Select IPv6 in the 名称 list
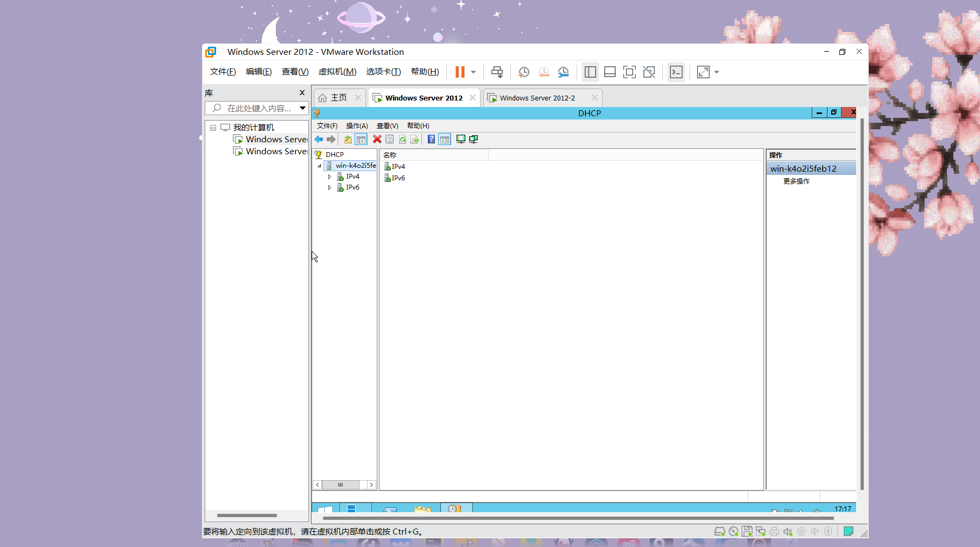The width and height of the screenshot is (980, 547). pos(395,178)
